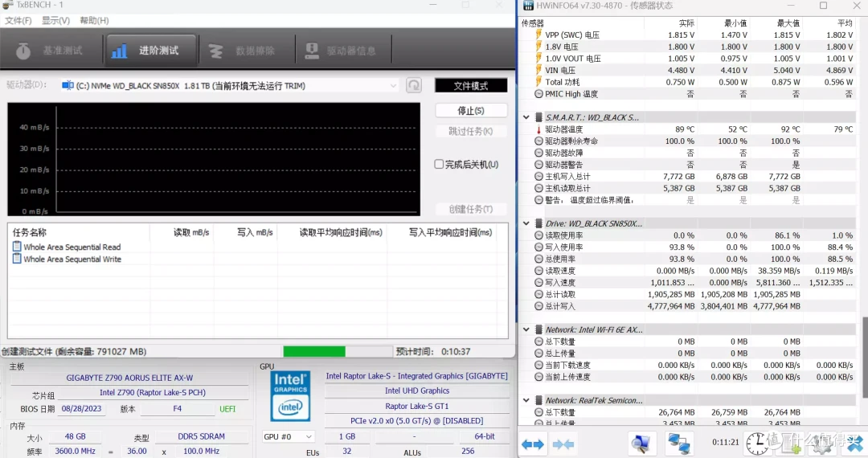Click the BIOS date 08/28/2023 field
Viewport: 868px width, 458px height.
click(x=81, y=409)
